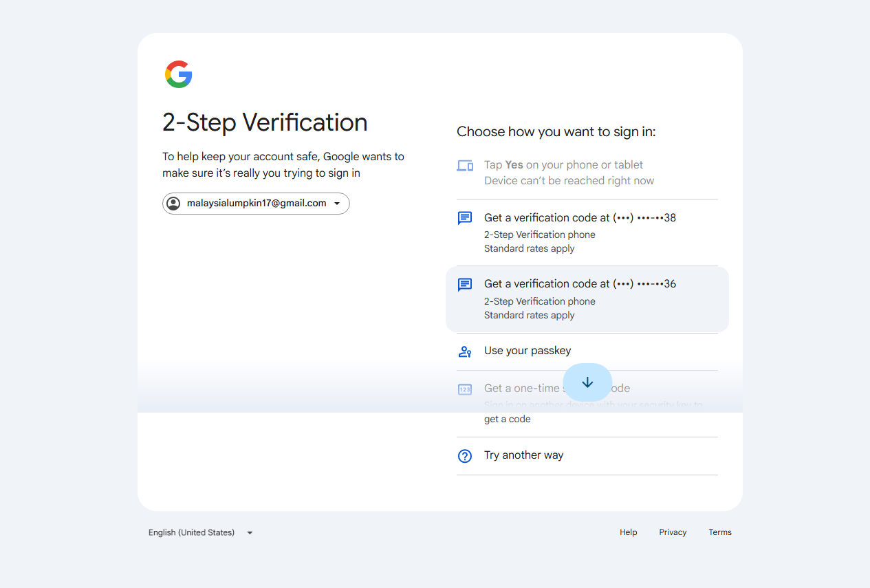Click the blue scroll-down arrow button
Image resolution: width=870 pixels, height=588 pixels.
click(x=587, y=382)
